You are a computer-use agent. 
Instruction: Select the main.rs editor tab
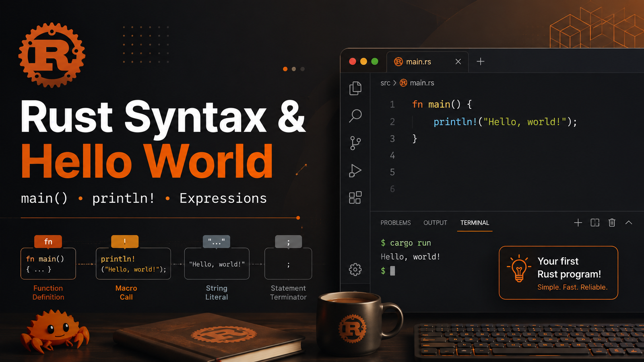click(x=427, y=62)
